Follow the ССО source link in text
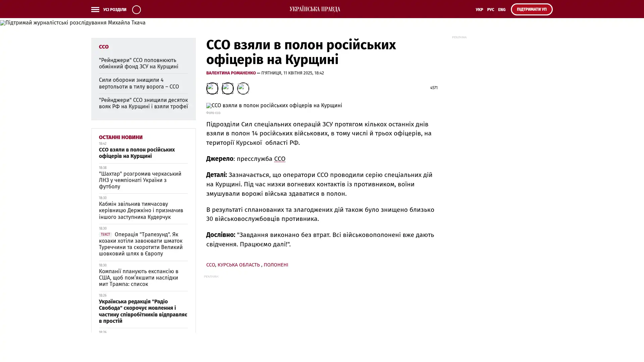This screenshot has height=362, width=644. coord(280,159)
